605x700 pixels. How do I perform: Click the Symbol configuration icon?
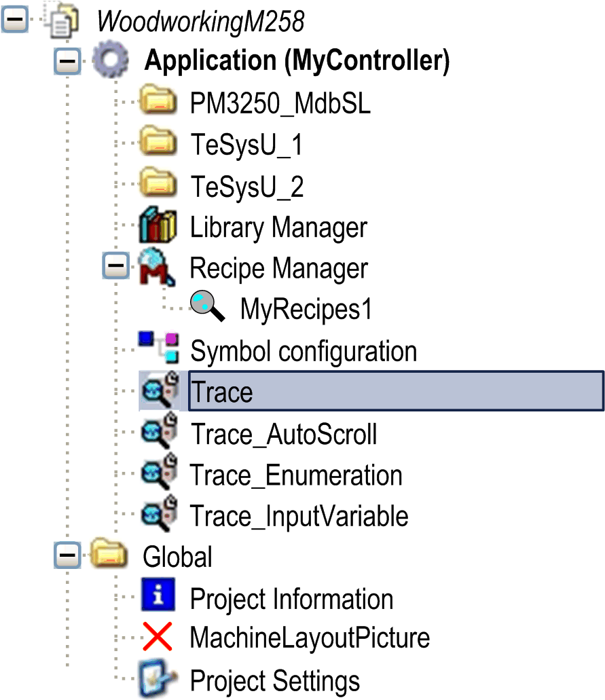coord(159,350)
